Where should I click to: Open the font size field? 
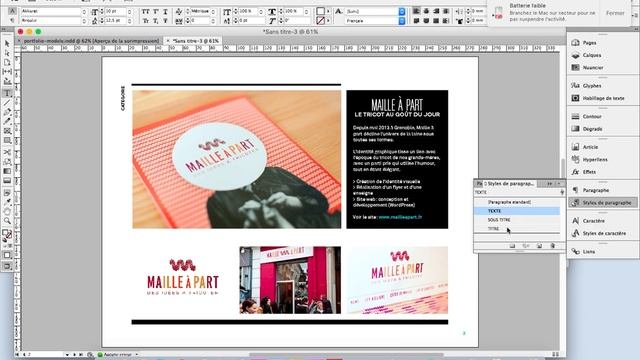[115, 11]
